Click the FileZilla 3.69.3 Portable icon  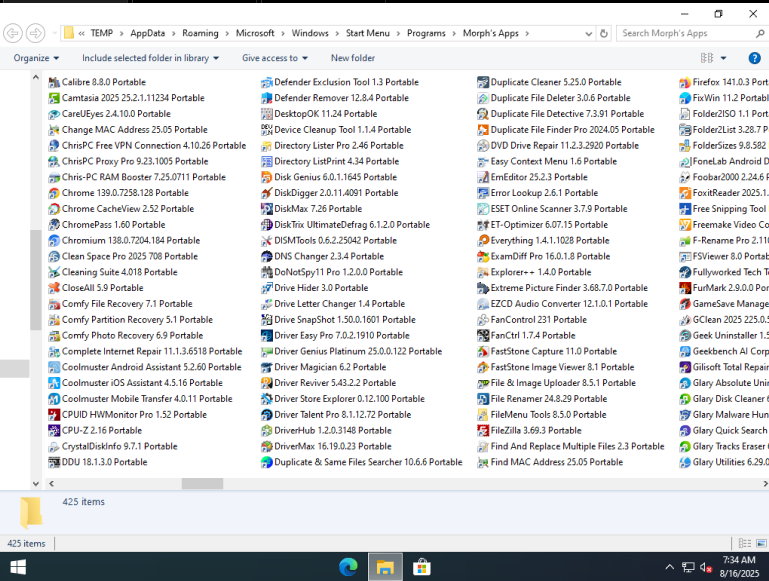(483, 430)
